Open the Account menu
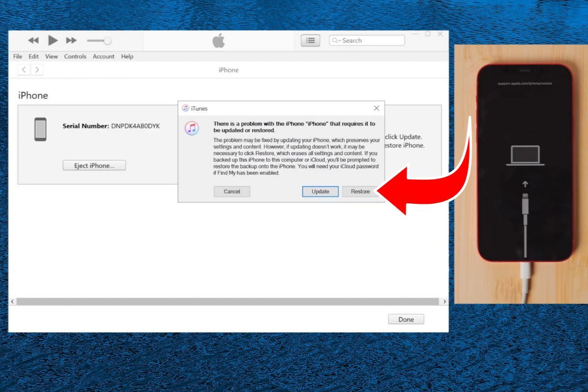 coord(103,56)
